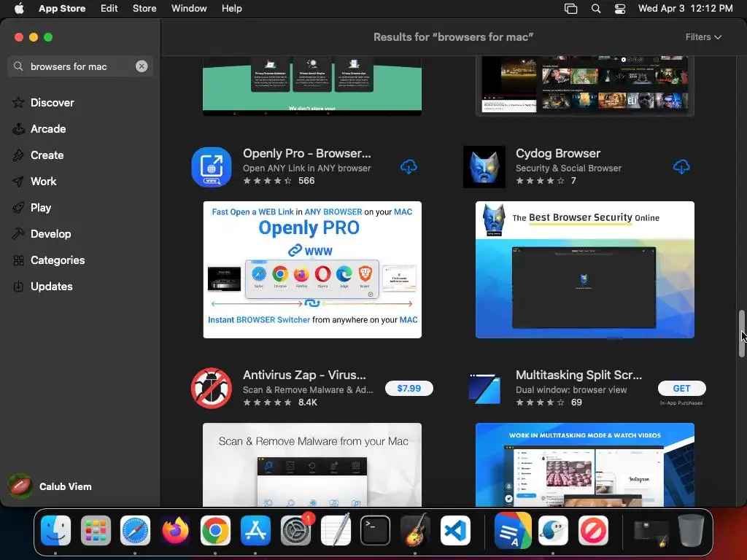The height and width of the screenshot is (560, 747).
Task: Launch Terminal from the Dock
Action: coord(376,530)
